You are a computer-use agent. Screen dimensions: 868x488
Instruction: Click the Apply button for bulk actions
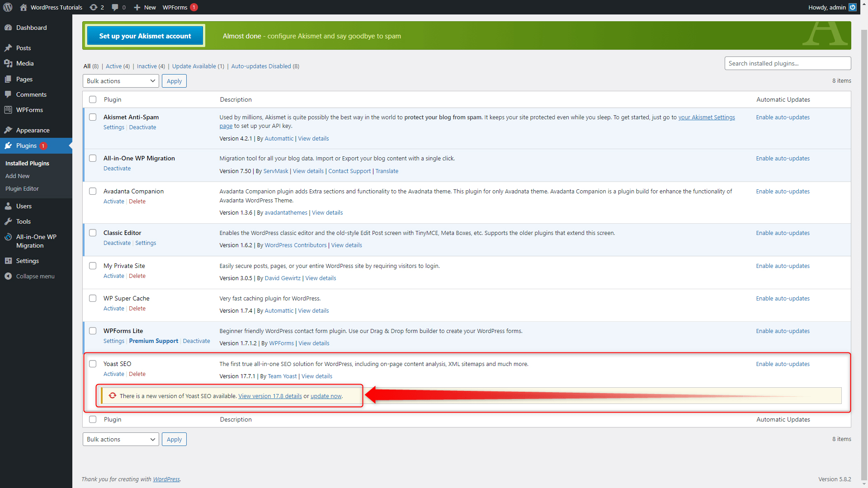pos(174,80)
